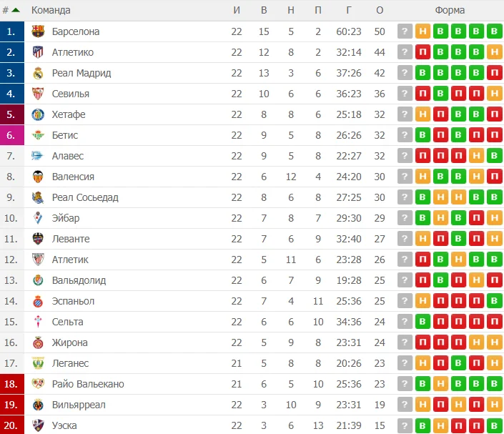Click Barcelona's gray question-mark next match box
The width and height of the screenshot is (504, 434).
(405, 31)
